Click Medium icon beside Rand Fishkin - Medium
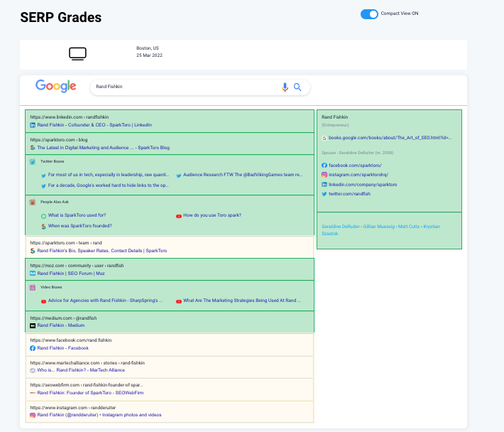The width and height of the screenshot is (504, 432). pyautogui.click(x=33, y=326)
